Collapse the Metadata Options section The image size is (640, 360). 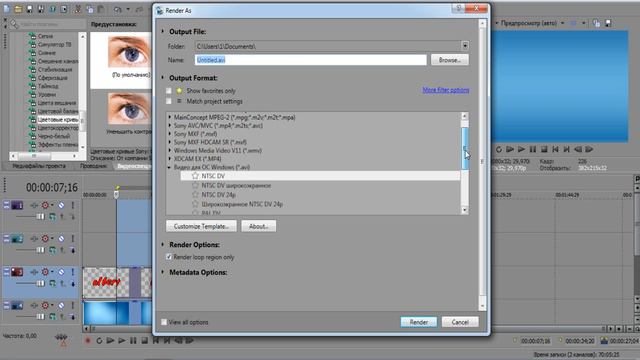(x=163, y=272)
